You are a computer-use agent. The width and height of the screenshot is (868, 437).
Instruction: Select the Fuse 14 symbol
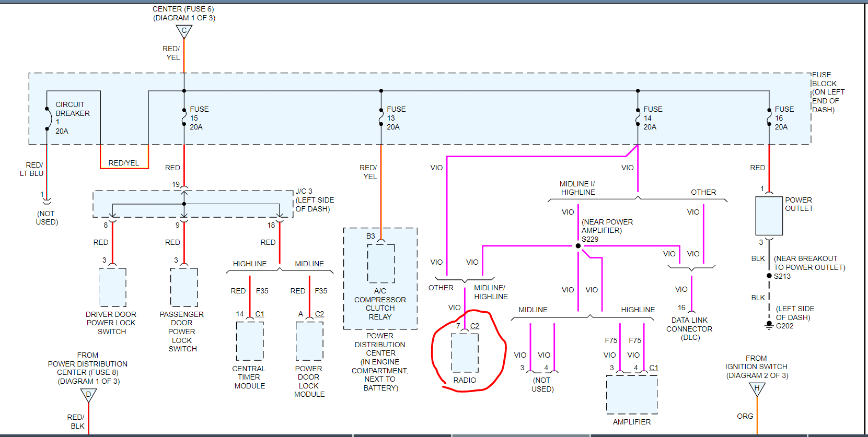[638, 117]
